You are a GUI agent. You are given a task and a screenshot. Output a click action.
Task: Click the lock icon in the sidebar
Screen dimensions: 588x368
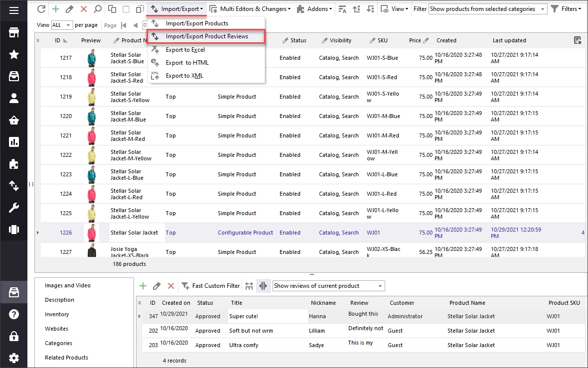point(14,336)
